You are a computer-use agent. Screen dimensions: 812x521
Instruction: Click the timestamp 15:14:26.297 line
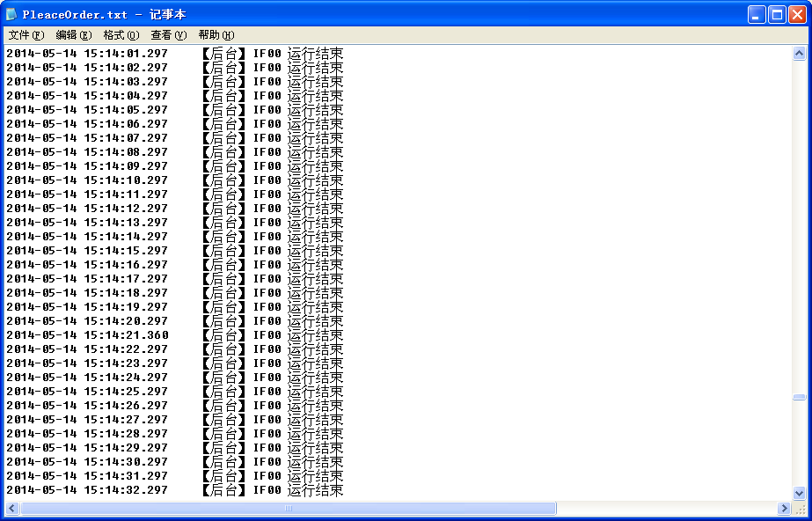[174, 405]
